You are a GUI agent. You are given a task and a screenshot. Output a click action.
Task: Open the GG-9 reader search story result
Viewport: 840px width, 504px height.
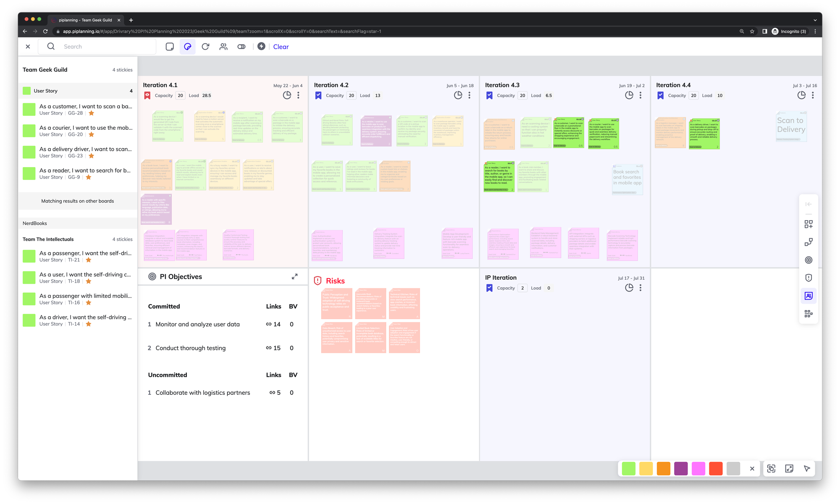pyautogui.click(x=85, y=171)
